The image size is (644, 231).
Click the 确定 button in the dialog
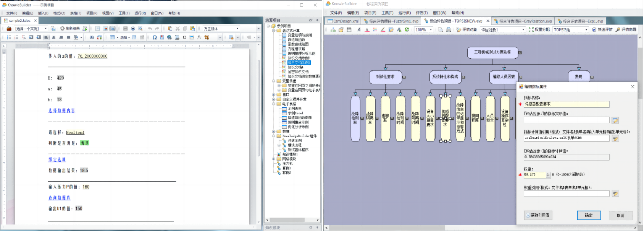(589, 215)
